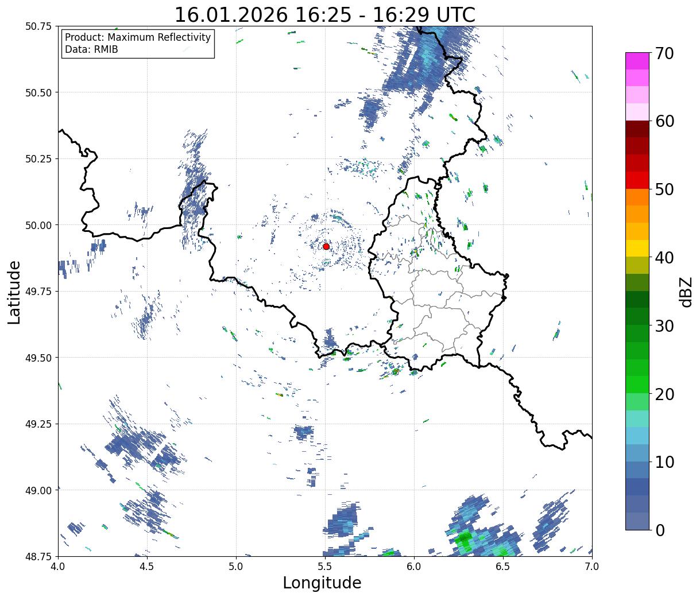Click the colorbar tick label 0

click(x=660, y=530)
